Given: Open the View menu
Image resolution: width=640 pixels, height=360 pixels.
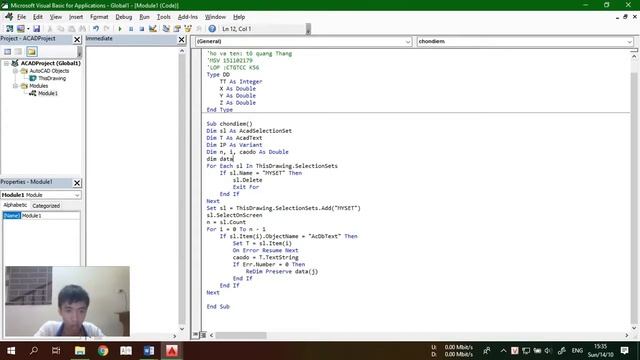Looking at the screenshot, I should pos(56,17).
